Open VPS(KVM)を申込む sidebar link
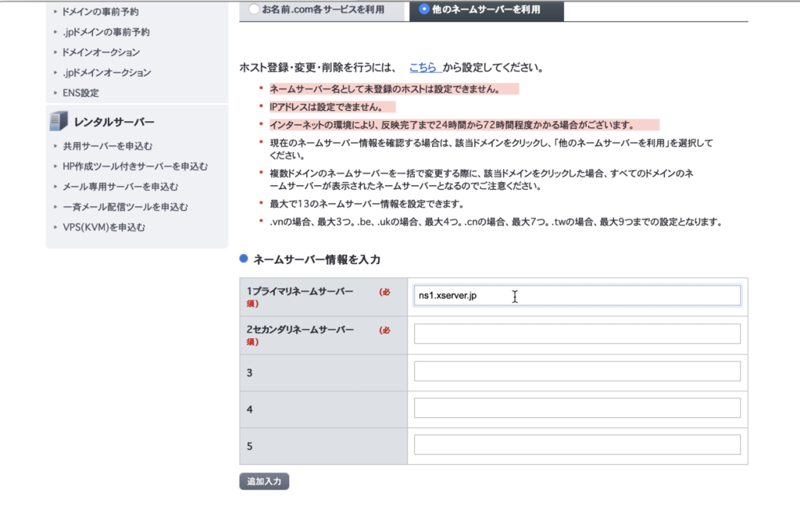 tap(104, 227)
